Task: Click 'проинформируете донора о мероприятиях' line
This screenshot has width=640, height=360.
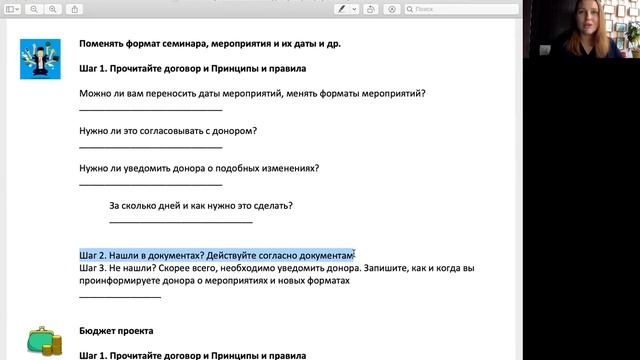Action: (x=214, y=281)
